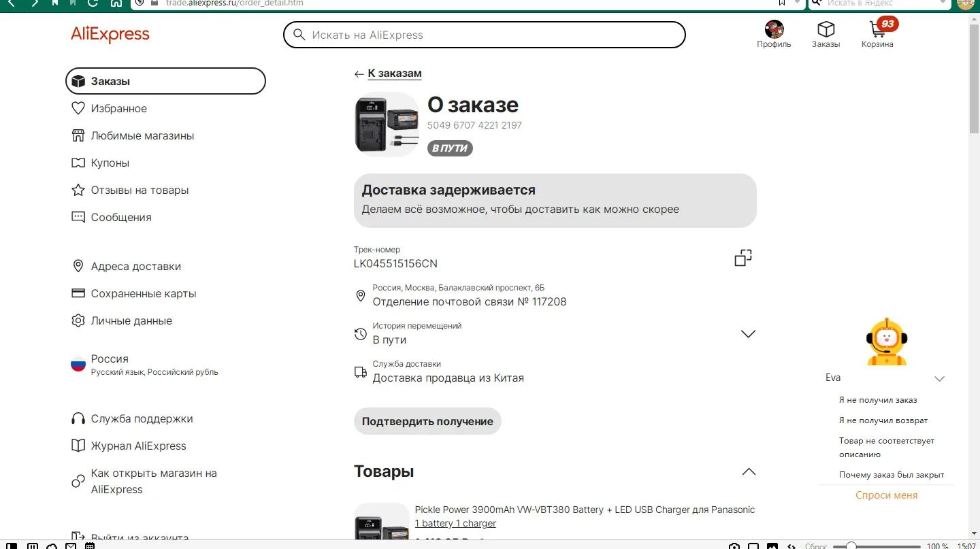Collapse the Eva assistant panel chevron

pyautogui.click(x=939, y=378)
